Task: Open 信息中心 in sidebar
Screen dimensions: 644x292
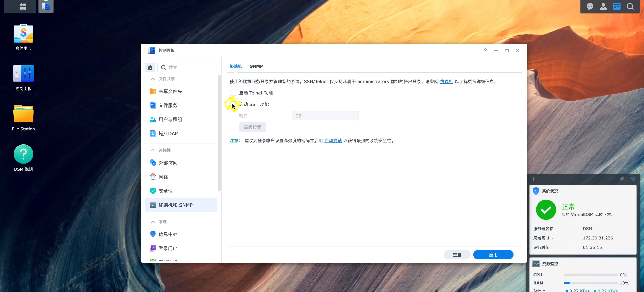Action: (x=181, y=234)
